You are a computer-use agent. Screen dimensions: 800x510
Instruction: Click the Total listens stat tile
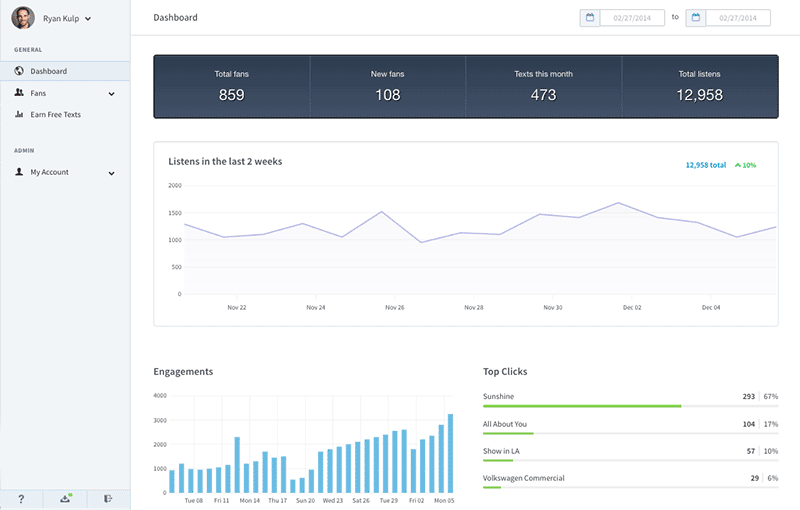tap(699, 86)
